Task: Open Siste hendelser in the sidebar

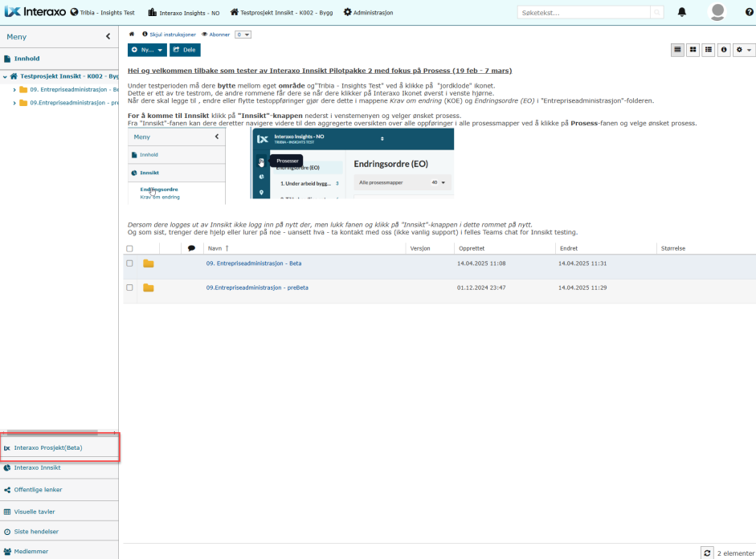Action: [x=59, y=532]
